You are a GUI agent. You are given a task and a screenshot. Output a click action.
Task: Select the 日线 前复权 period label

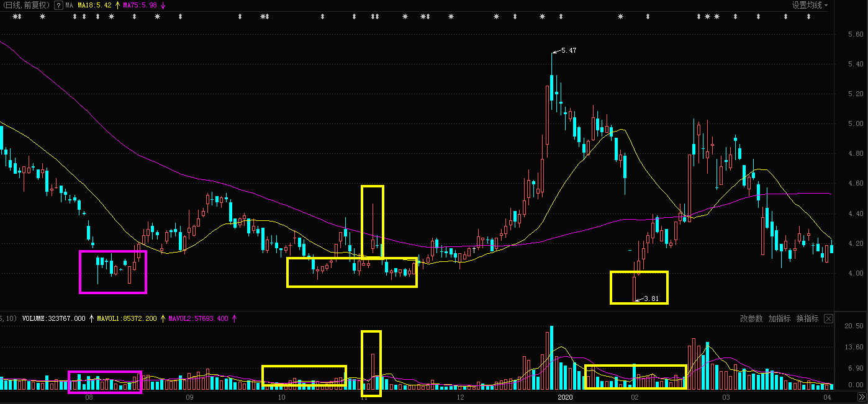[x=26, y=5]
